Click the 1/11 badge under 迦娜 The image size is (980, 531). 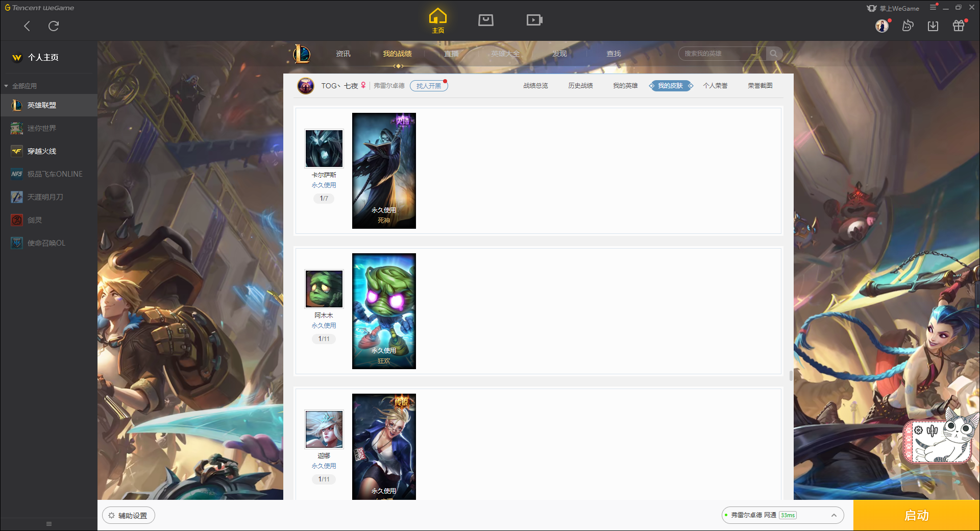324,479
